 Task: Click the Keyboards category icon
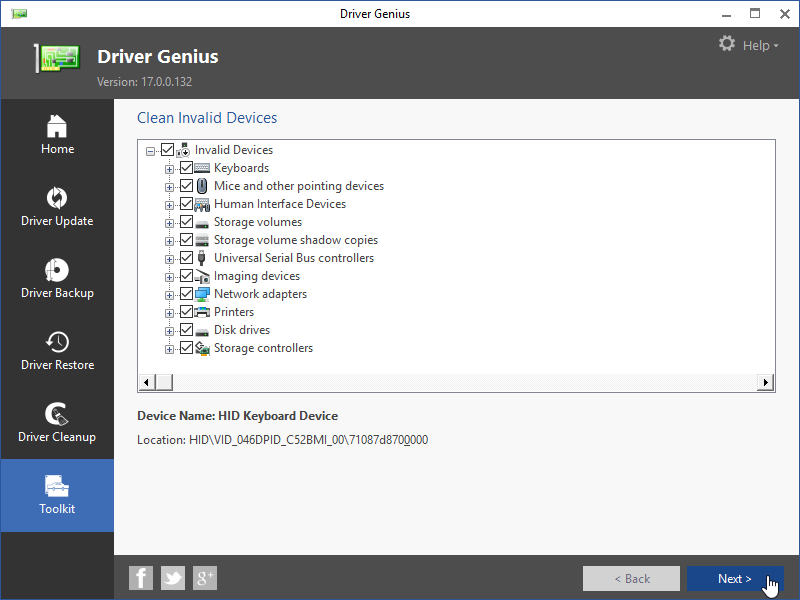point(202,168)
